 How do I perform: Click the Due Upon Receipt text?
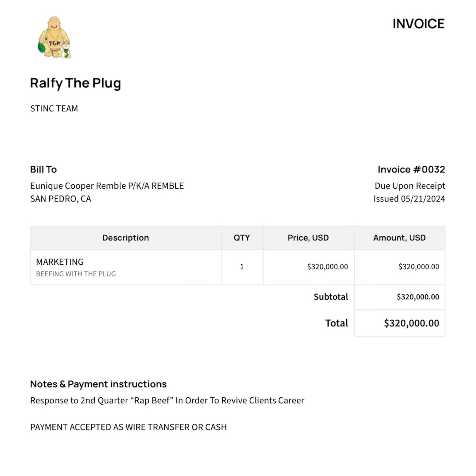[x=410, y=186]
